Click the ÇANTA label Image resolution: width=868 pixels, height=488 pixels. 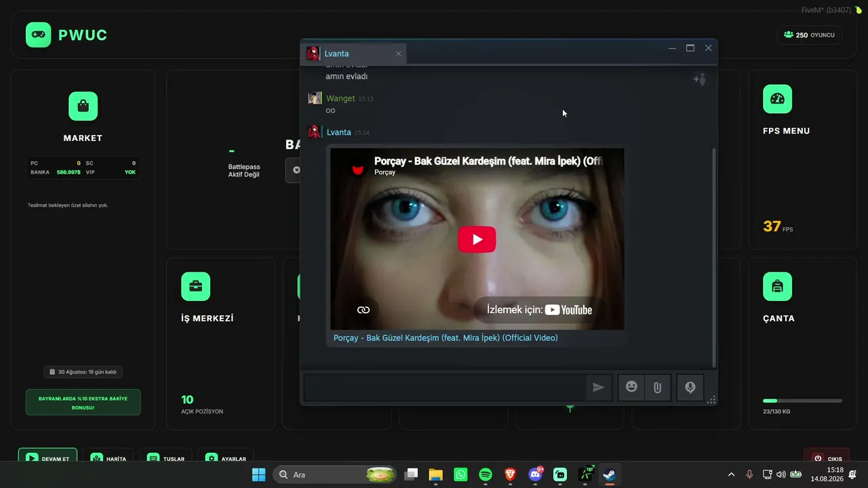778,318
